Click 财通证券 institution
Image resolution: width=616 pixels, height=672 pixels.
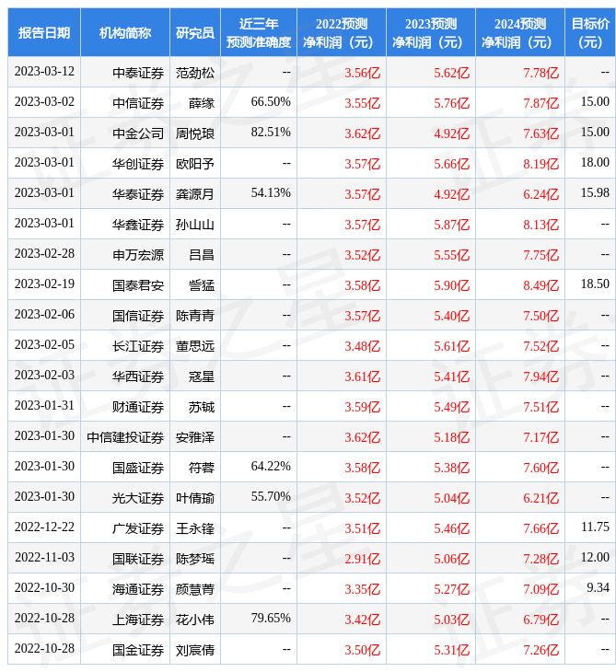(x=138, y=408)
